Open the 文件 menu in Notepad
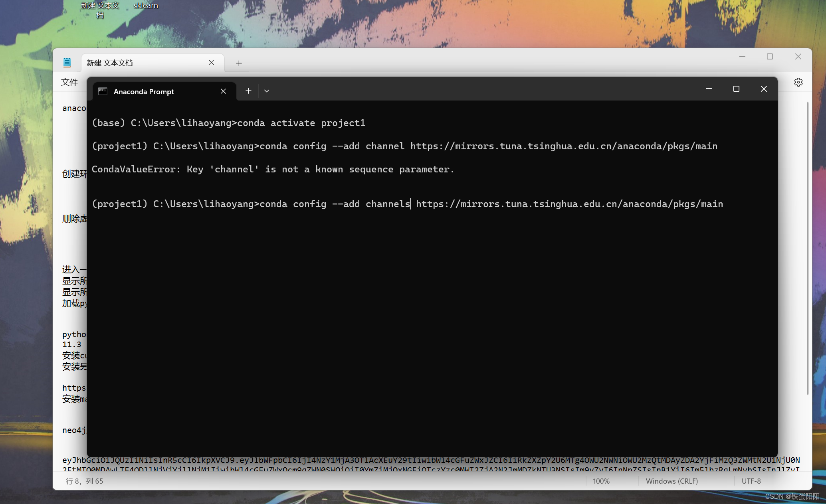Image resolution: width=826 pixels, height=504 pixels. point(69,82)
